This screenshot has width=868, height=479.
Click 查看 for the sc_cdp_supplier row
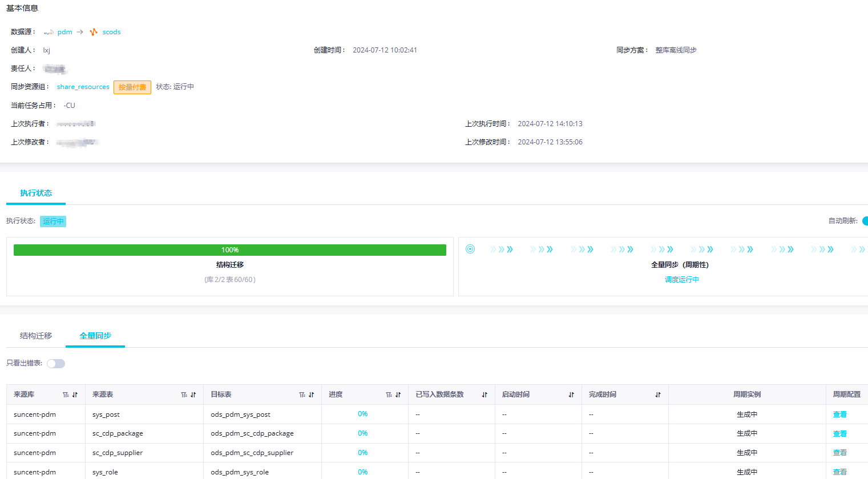click(840, 453)
